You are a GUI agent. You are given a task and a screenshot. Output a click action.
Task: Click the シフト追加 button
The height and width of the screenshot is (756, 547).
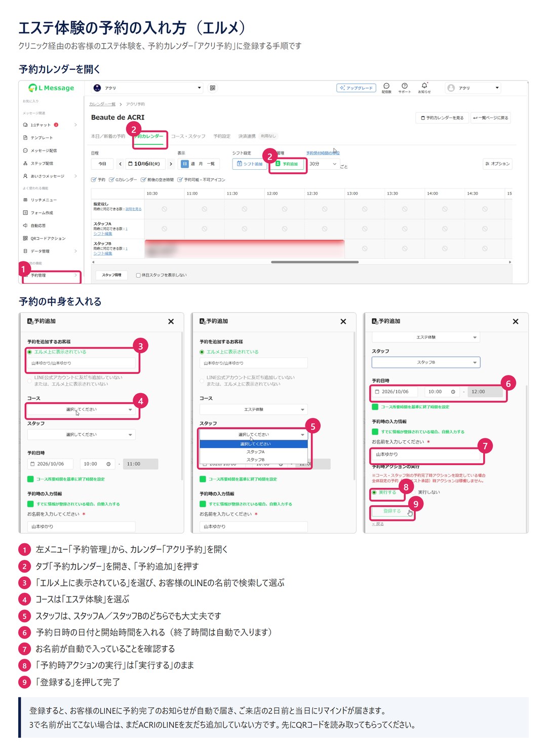(x=250, y=164)
